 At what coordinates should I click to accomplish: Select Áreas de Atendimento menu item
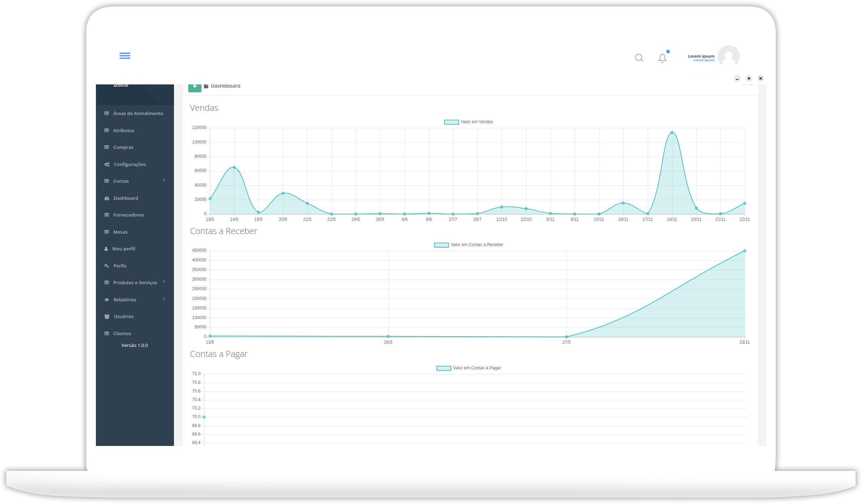click(x=138, y=114)
